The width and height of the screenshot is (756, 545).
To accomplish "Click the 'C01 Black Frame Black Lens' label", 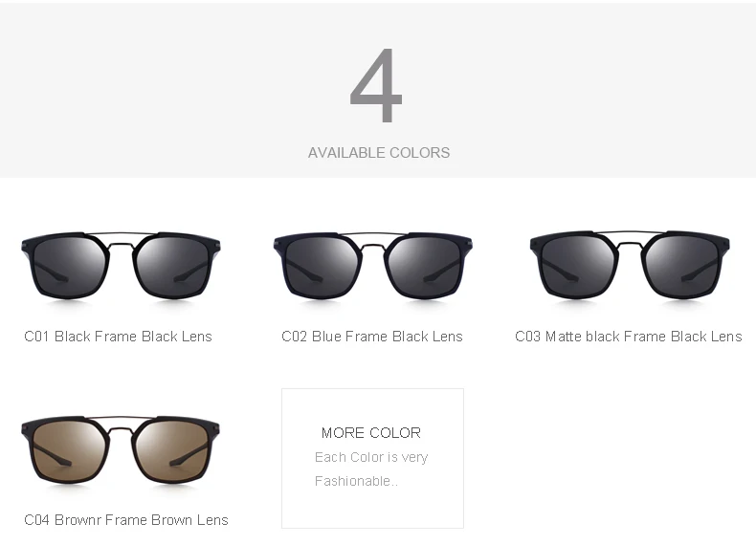I will tap(118, 337).
